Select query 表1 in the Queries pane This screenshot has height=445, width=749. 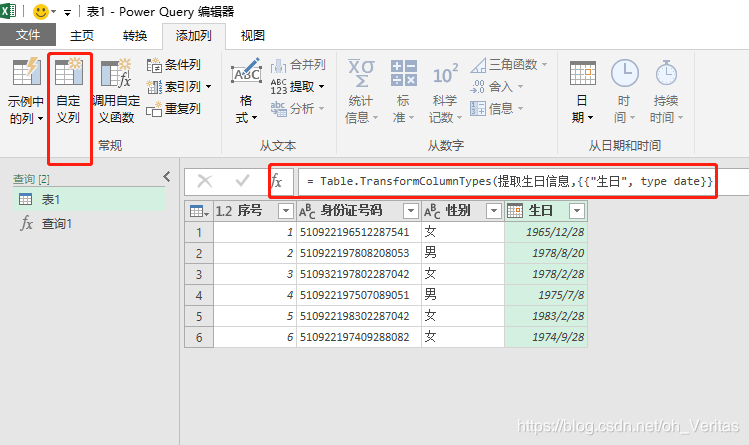(89, 200)
